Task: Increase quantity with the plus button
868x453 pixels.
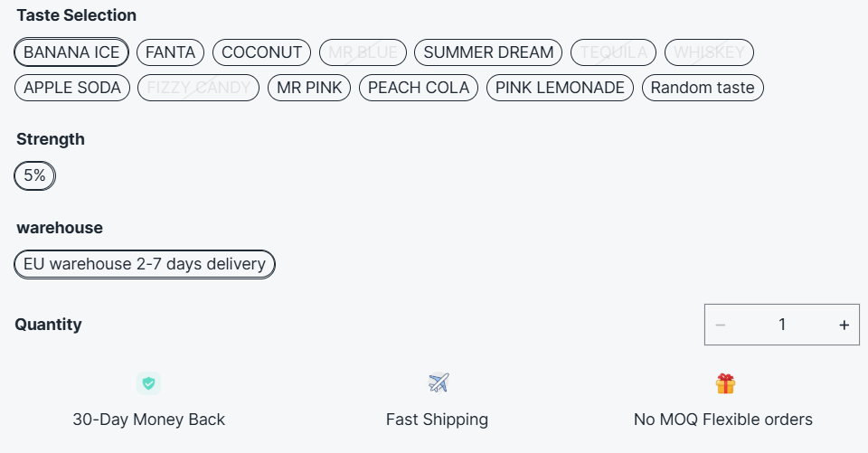Action: 844,325
